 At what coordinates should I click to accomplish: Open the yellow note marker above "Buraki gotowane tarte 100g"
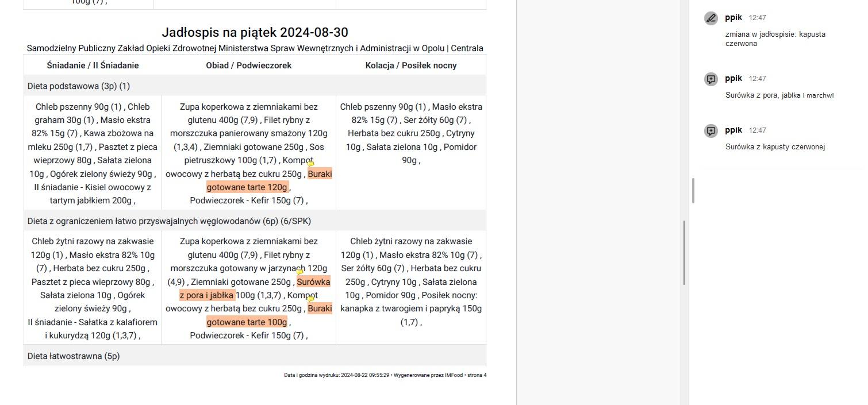point(311,299)
